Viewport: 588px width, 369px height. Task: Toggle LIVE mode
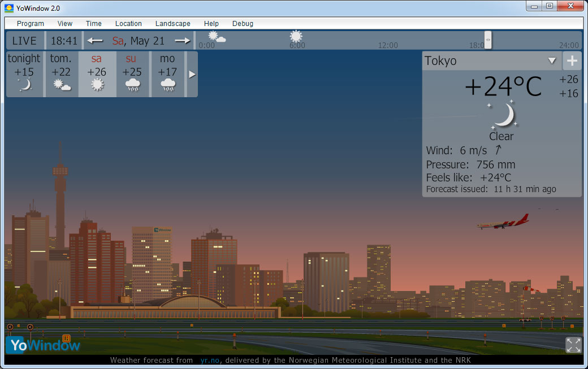24,41
